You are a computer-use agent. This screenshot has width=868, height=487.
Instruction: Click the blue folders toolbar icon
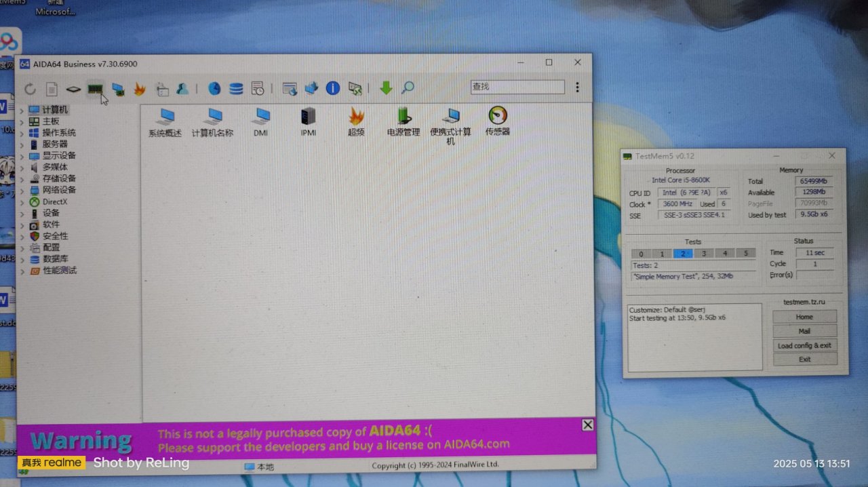(311, 88)
